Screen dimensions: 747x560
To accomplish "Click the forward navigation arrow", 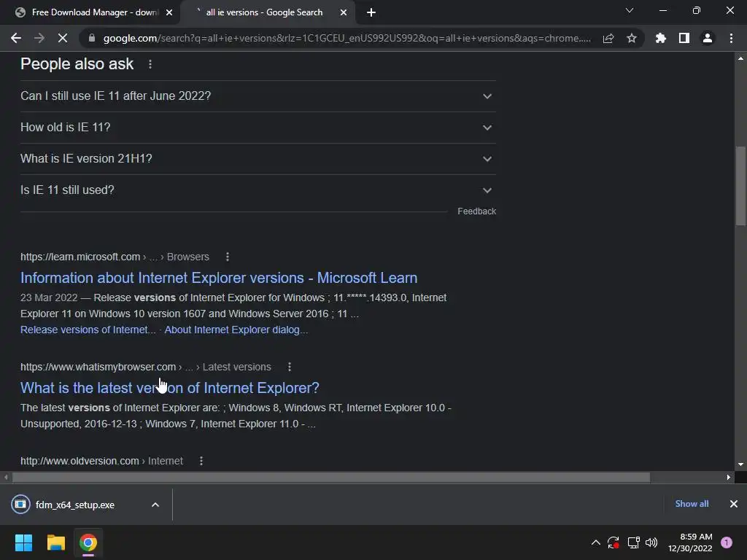I will pyautogui.click(x=39, y=38).
